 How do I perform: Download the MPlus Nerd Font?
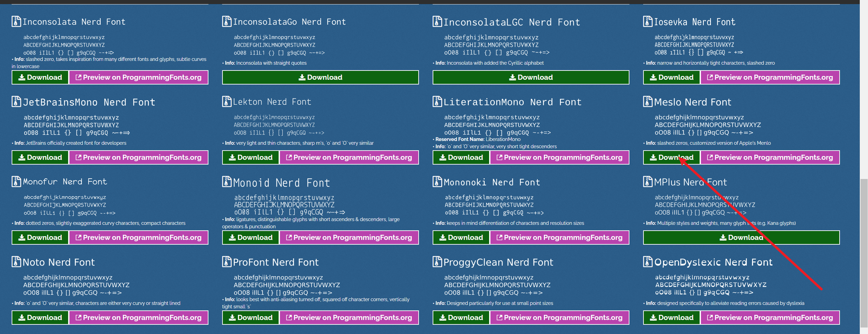(x=741, y=237)
